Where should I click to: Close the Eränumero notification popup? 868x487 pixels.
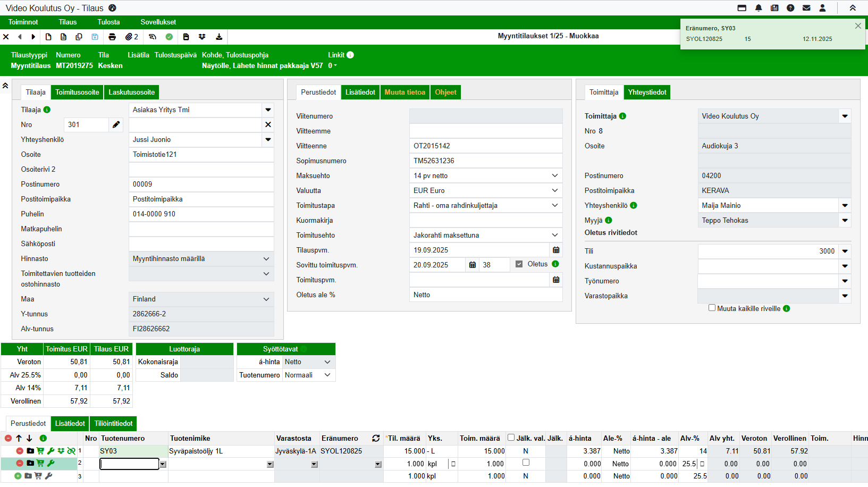858,26
